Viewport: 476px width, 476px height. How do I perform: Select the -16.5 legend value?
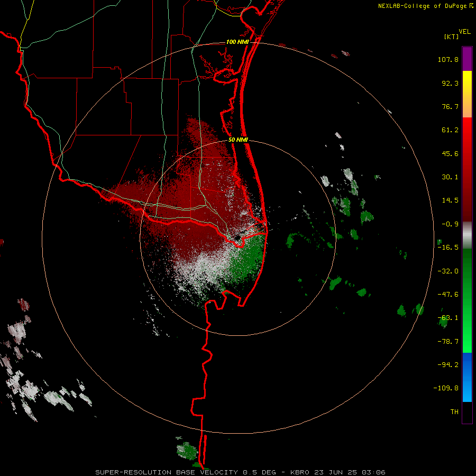coord(448,248)
